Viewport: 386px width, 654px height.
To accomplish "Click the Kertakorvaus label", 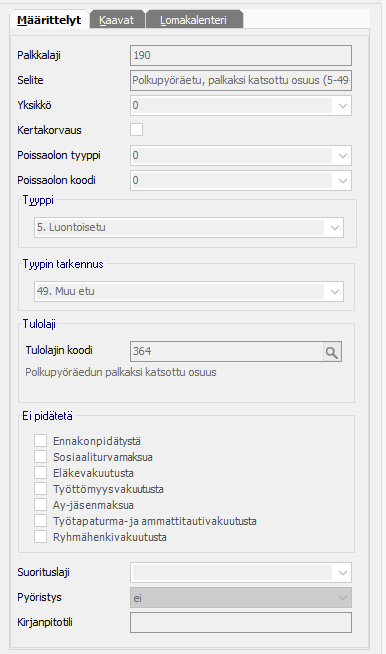I will click(x=49, y=130).
